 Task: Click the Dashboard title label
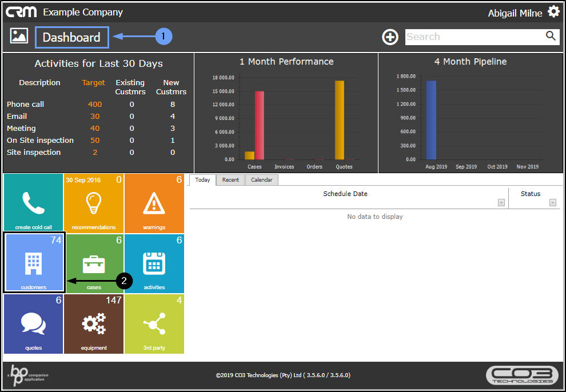click(71, 38)
